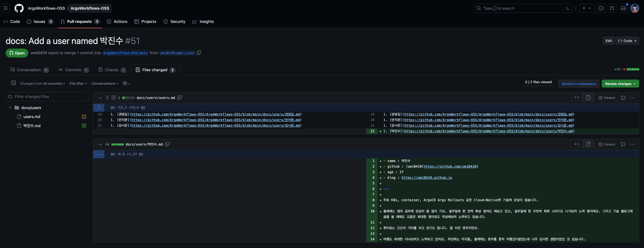Click the Edit title button
This screenshot has height=248, width=644.
(609, 41)
